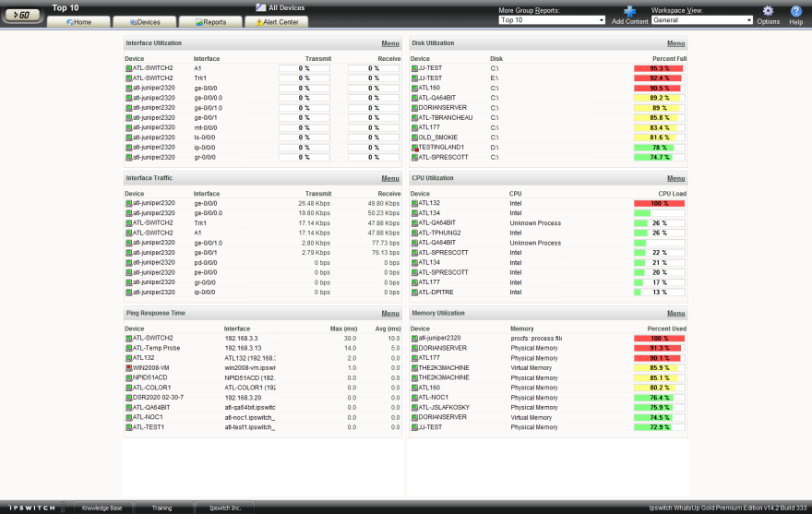
Task: Select the ge-0/0/1.0 row in Interface Utilization
Action: (263, 108)
